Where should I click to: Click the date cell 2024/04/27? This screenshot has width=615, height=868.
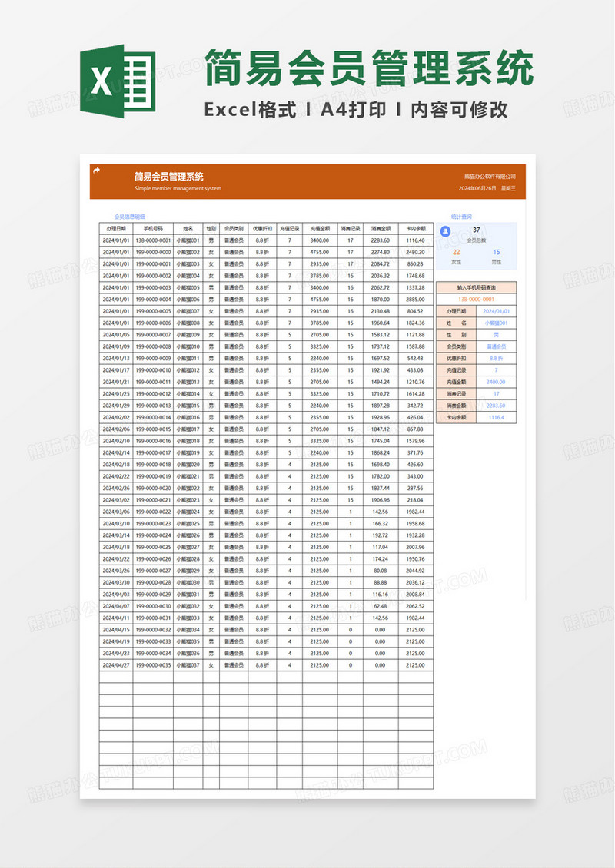pyautogui.click(x=116, y=665)
